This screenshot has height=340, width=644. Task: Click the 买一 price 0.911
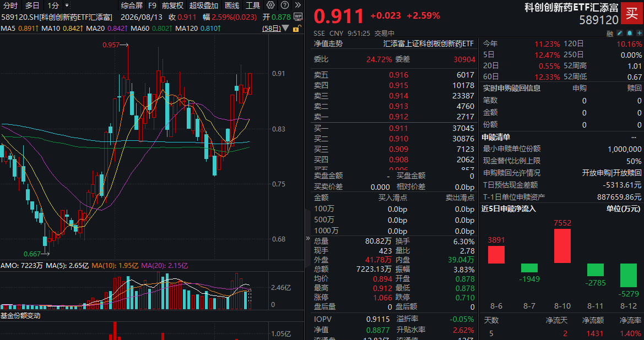(x=399, y=128)
